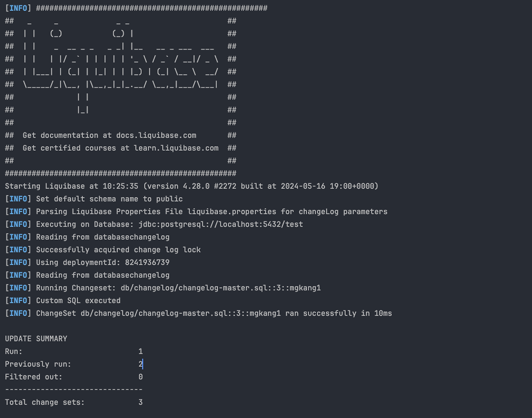The image size is (532, 418).
Task: Click the 'Custom SQL executed' line
Action: point(63,301)
